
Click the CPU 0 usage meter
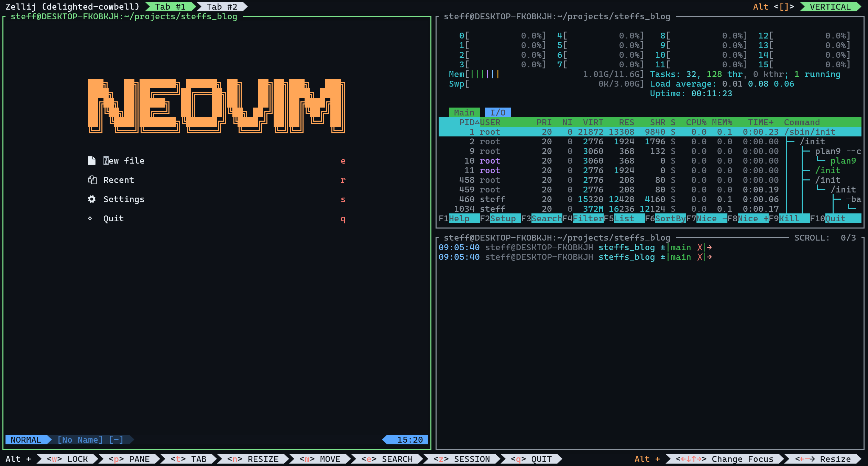503,36
